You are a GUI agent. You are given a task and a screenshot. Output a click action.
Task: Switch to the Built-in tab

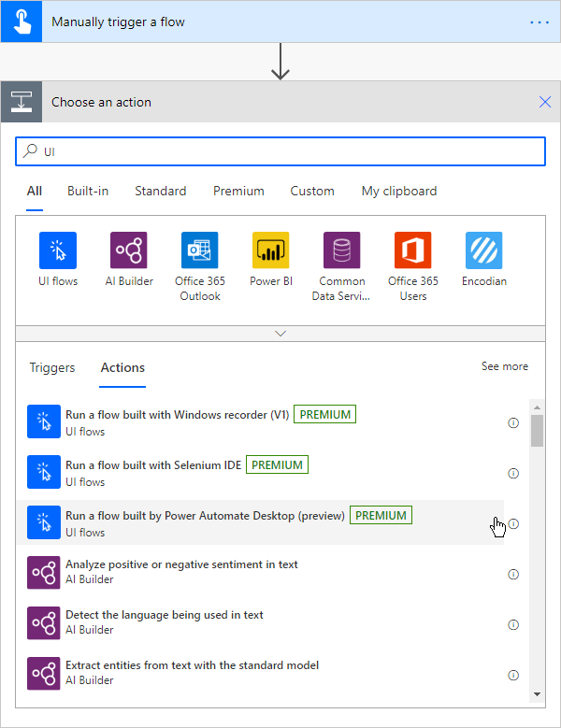point(88,191)
